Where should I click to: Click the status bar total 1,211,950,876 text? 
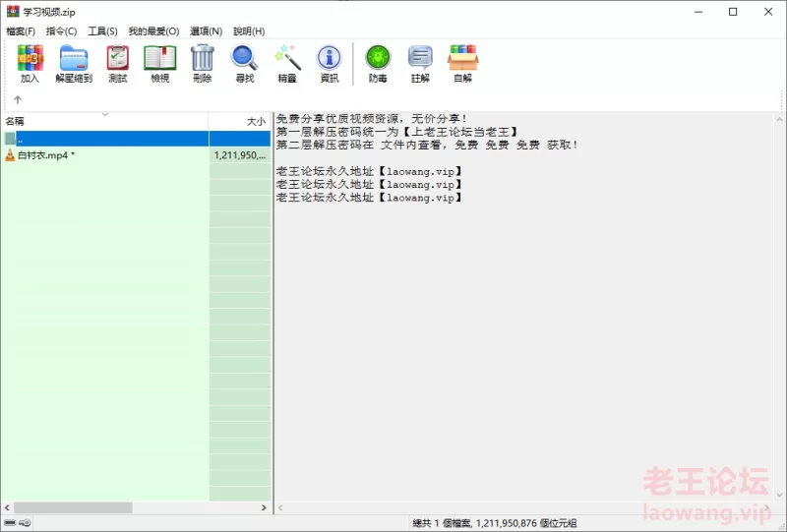[495, 523]
